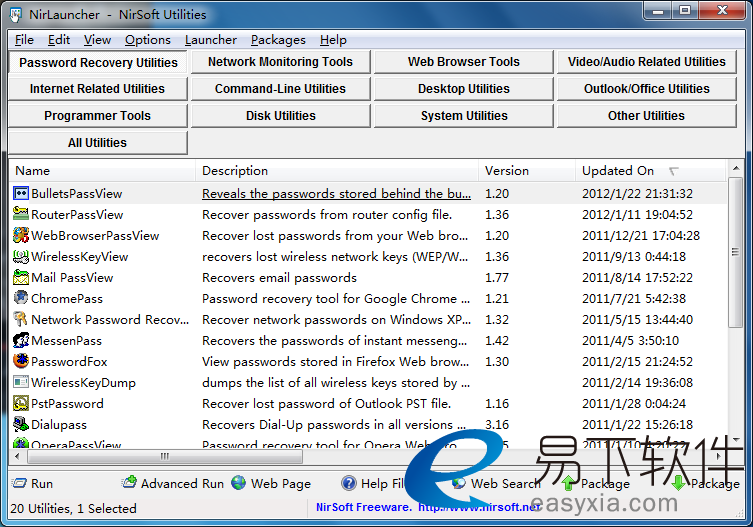
Task: Click the Advanced Run label
Action: 182,483
